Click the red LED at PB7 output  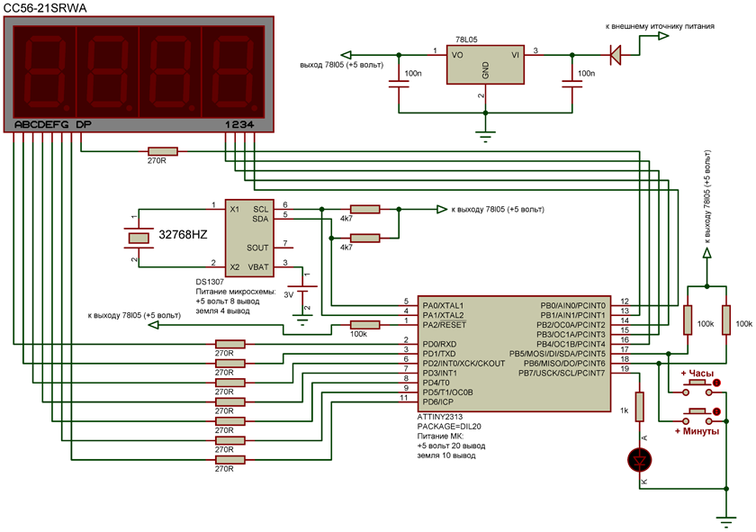(x=639, y=460)
